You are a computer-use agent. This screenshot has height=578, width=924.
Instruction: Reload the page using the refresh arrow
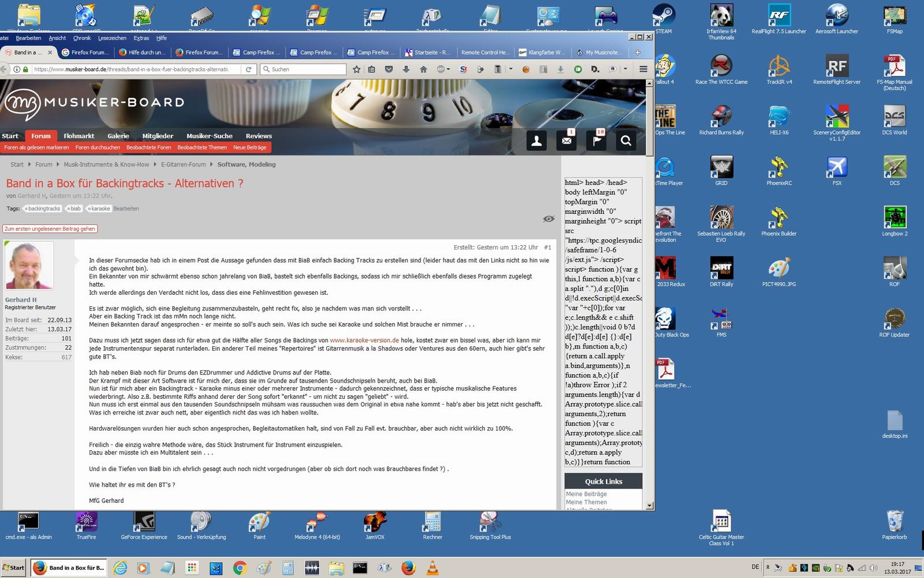click(248, 69)
